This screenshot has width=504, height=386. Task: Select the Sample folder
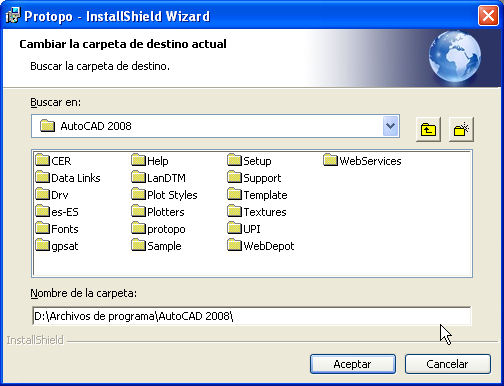[157, 246]
